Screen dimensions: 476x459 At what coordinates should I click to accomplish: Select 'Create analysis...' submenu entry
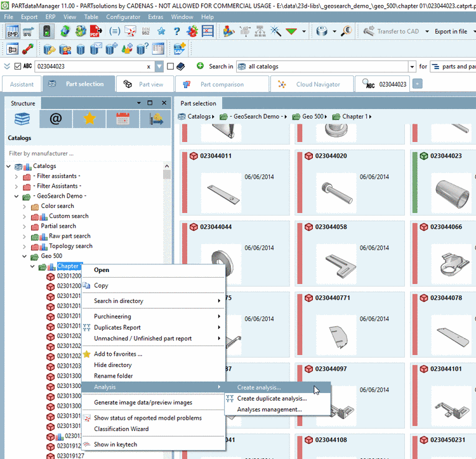pyautogui.click(x=277, y=387)
